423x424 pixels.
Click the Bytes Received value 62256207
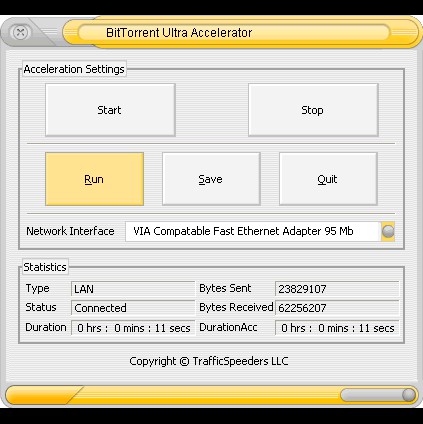pos(337,308)
